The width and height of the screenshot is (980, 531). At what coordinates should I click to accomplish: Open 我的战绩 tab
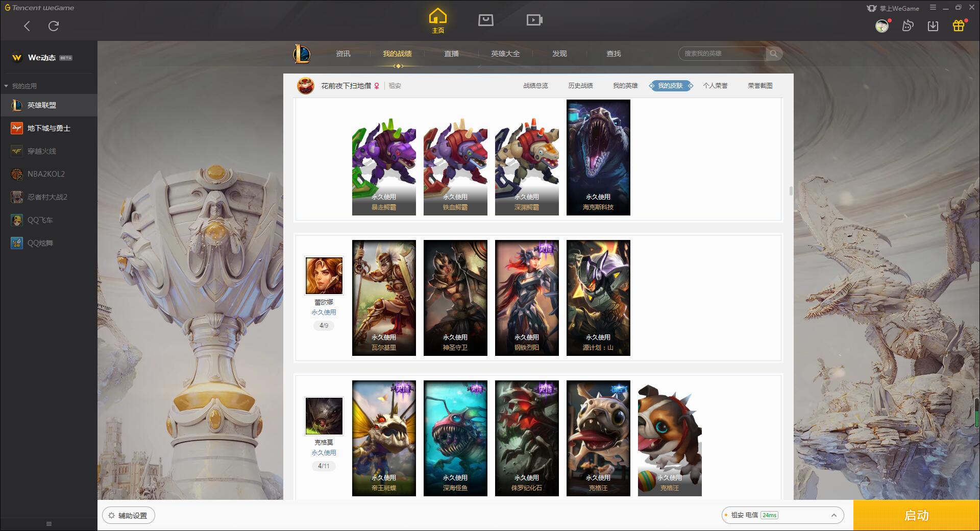point(397,54)
